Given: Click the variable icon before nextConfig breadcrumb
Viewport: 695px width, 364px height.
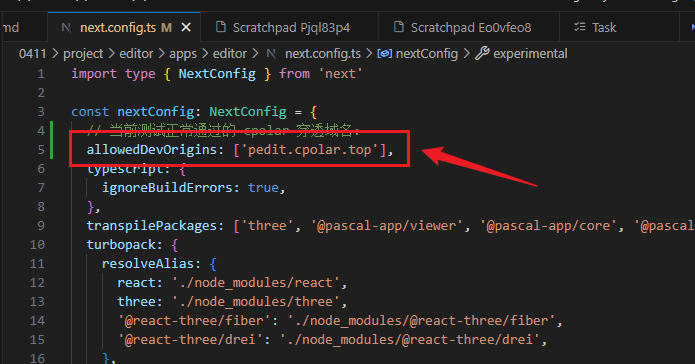Looking at the screenshot, I should pyautogui.click(x=384, y=54).
